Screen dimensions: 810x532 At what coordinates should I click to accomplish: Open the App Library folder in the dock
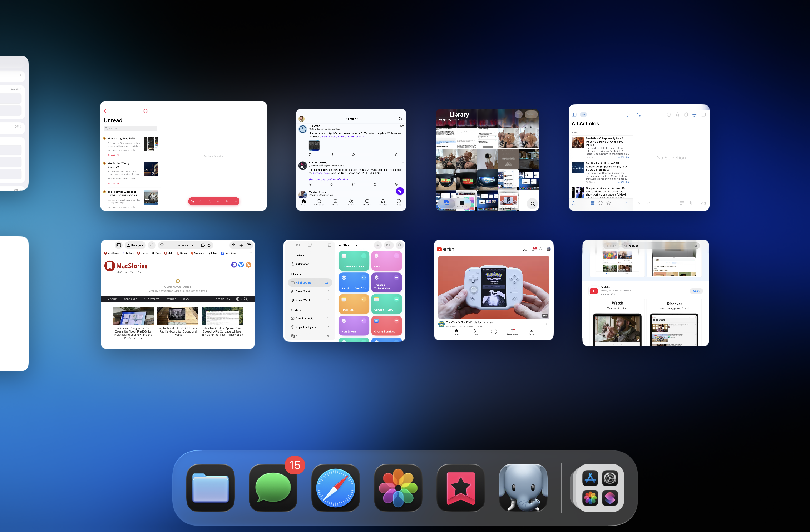(x=600, y=488)
